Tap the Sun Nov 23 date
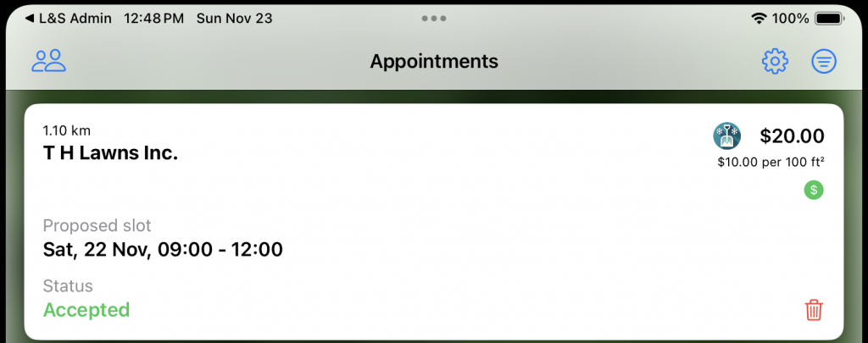Screen dimensions: 868x343 click(234, 18)
